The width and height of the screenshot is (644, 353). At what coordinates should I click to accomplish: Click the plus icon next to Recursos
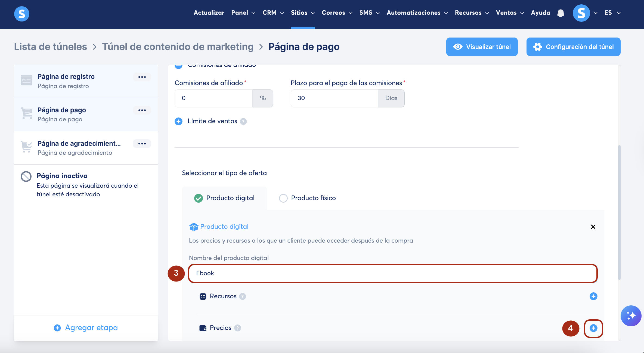pos(593,296)
